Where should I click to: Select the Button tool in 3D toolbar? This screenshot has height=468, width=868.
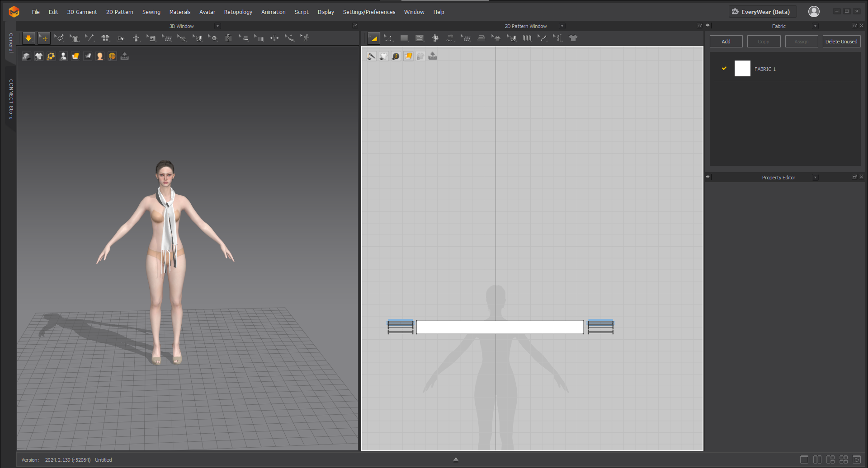pos(213,38)
